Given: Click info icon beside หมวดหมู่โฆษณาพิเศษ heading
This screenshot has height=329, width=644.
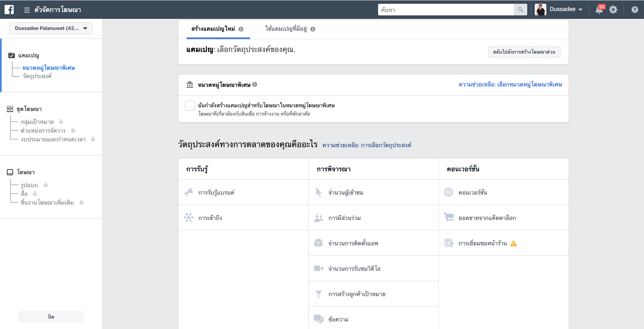Looking at the screenshot, I should pyautogui.click(x=254, y=85).
